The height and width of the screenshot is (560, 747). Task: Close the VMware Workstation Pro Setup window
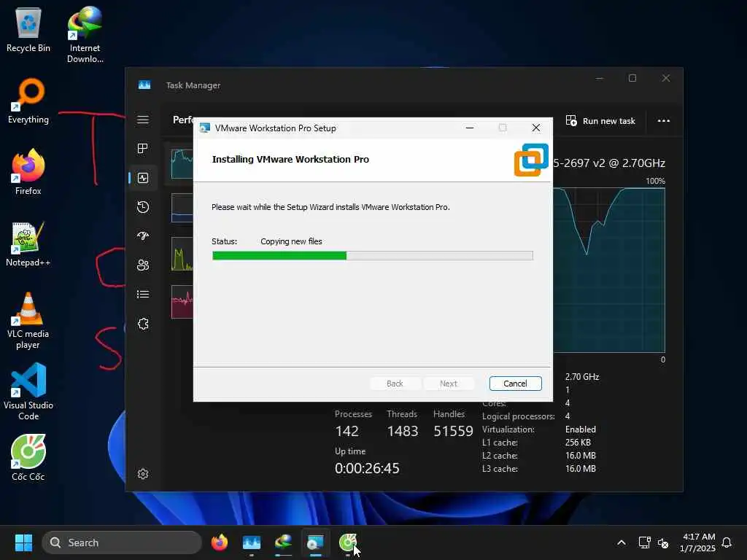pos(536,128)
